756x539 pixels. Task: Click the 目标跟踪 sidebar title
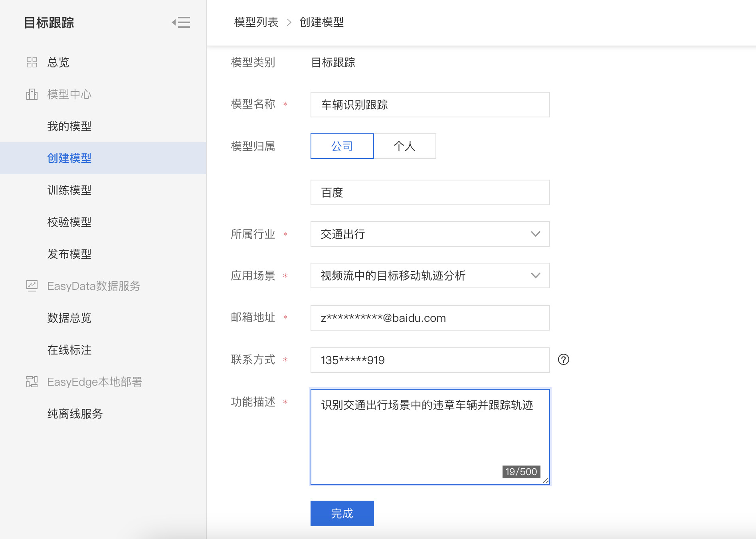coord(49,23)
